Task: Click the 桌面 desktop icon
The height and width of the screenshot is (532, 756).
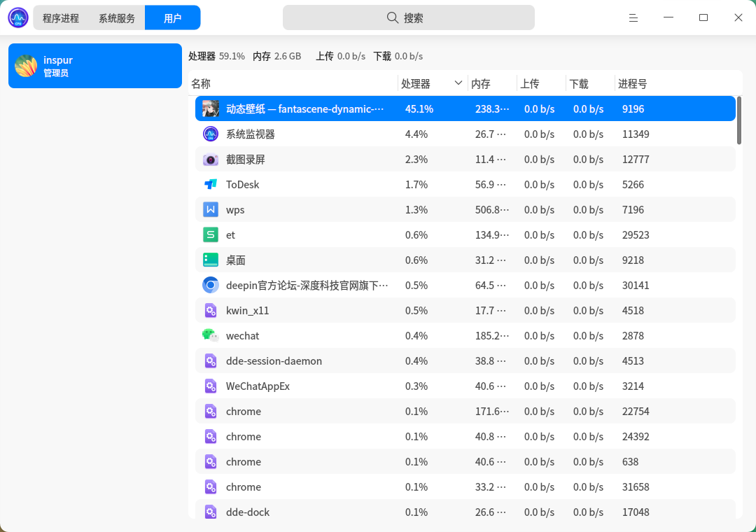Action: 211,260
